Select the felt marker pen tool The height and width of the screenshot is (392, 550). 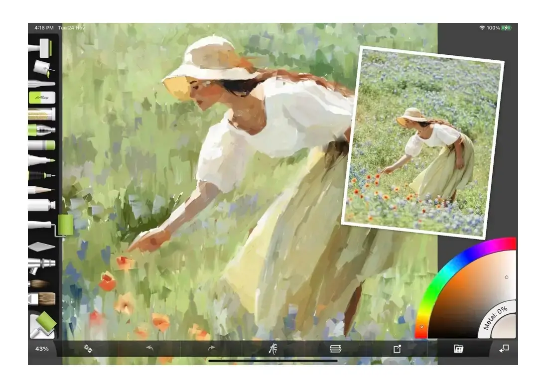[x=41, y=160]
